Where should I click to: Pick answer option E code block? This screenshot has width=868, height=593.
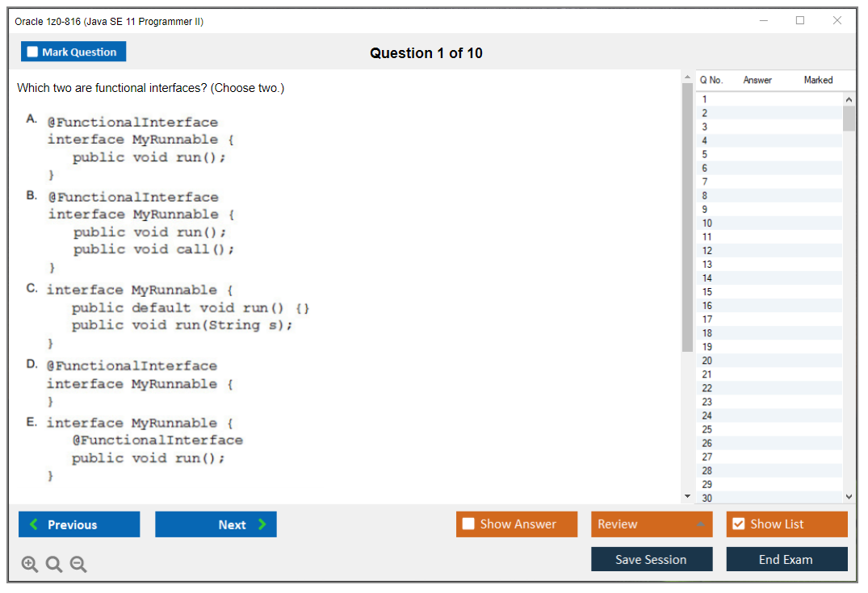[144, 449]
